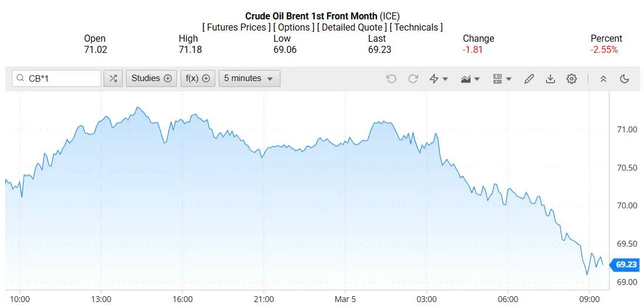Open the Futures Prices link

(x=236, y=27)
